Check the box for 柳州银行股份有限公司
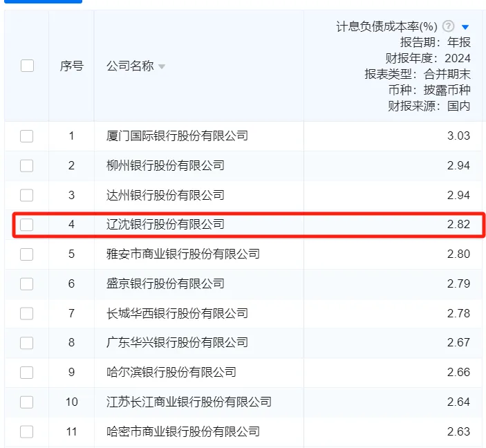486x448 pixels. [27, 165]
